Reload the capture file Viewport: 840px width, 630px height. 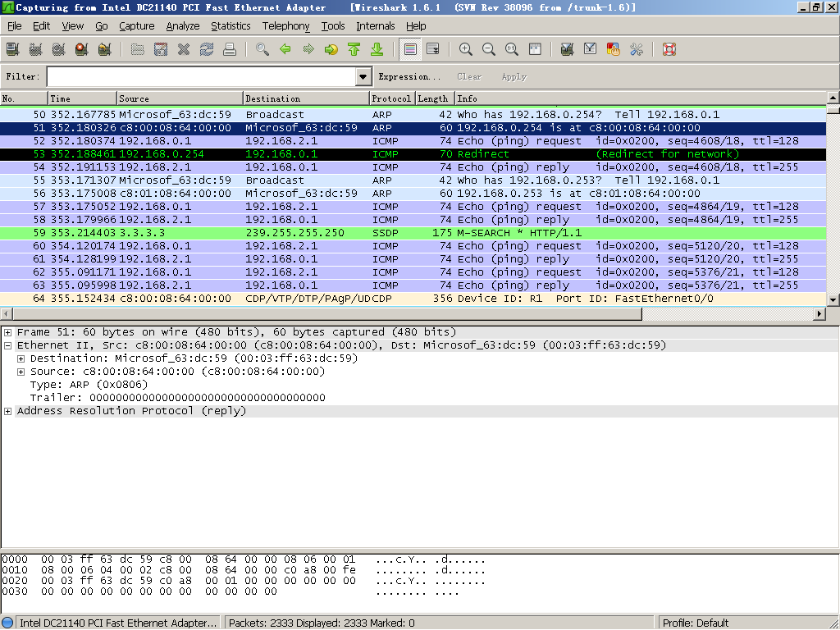pyautogui.click(x=207, y=49)
